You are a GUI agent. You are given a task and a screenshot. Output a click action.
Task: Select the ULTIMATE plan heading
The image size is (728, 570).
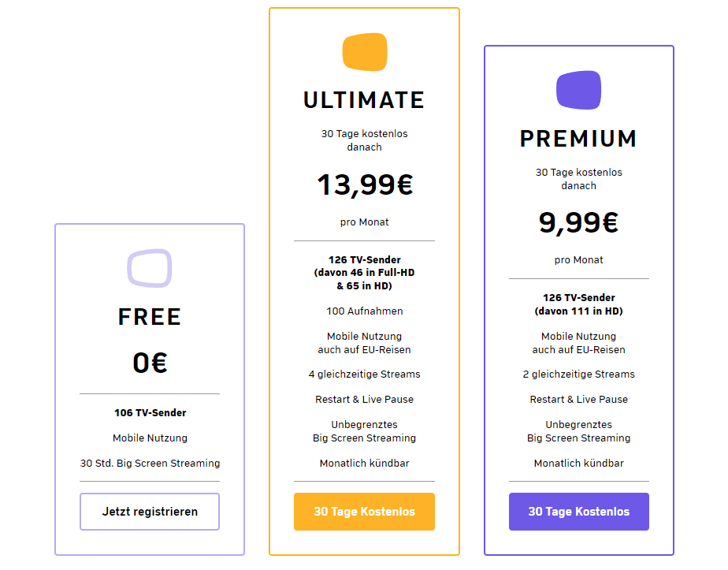point(364,100)
